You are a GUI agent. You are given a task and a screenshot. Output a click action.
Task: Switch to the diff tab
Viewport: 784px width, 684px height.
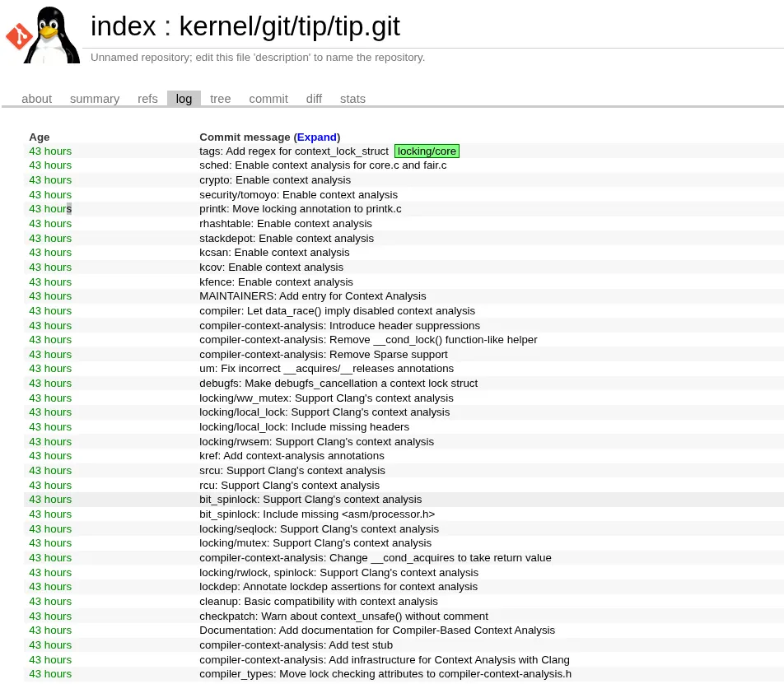[x=314, y=98]
